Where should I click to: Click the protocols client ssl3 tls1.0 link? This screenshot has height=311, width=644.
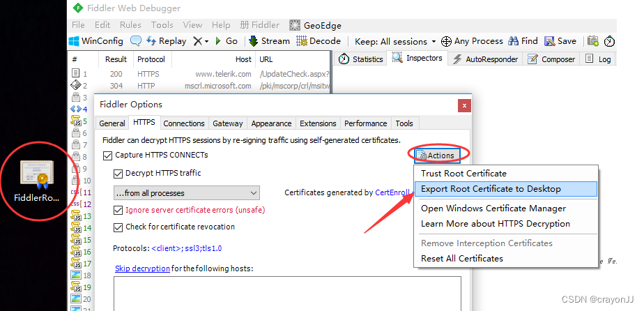(187, 248)
